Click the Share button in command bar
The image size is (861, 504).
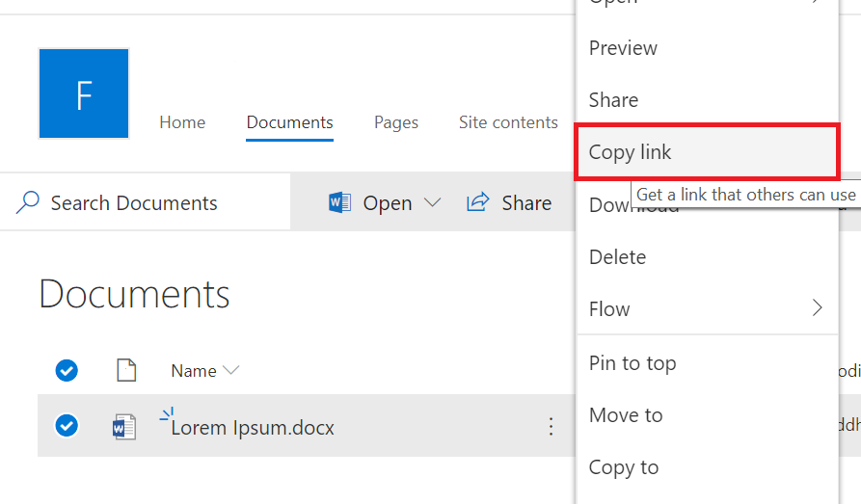(509, 202)
